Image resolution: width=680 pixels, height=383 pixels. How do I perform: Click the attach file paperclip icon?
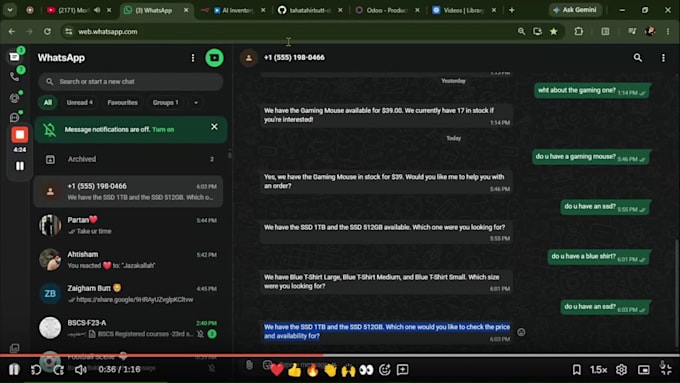(249, 365)
